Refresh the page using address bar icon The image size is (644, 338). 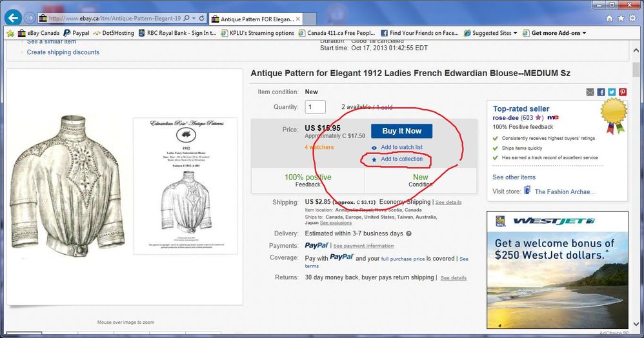click(x=202, y=18)
